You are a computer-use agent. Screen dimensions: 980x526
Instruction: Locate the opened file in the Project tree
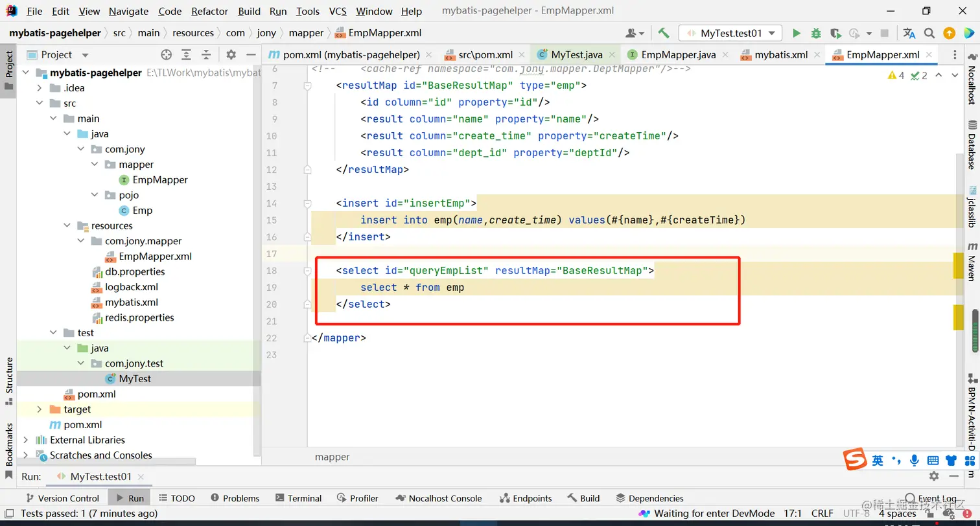(167, 55)
